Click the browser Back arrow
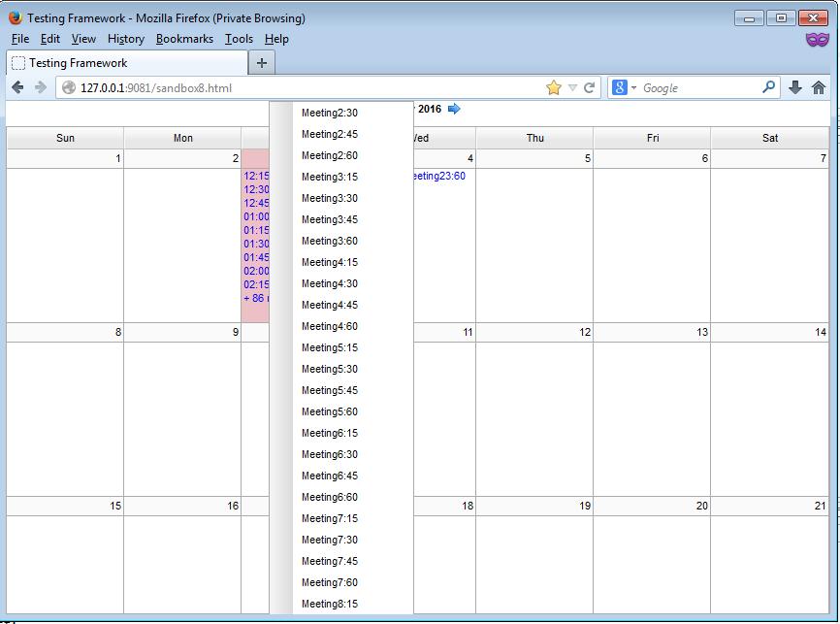 17,87
